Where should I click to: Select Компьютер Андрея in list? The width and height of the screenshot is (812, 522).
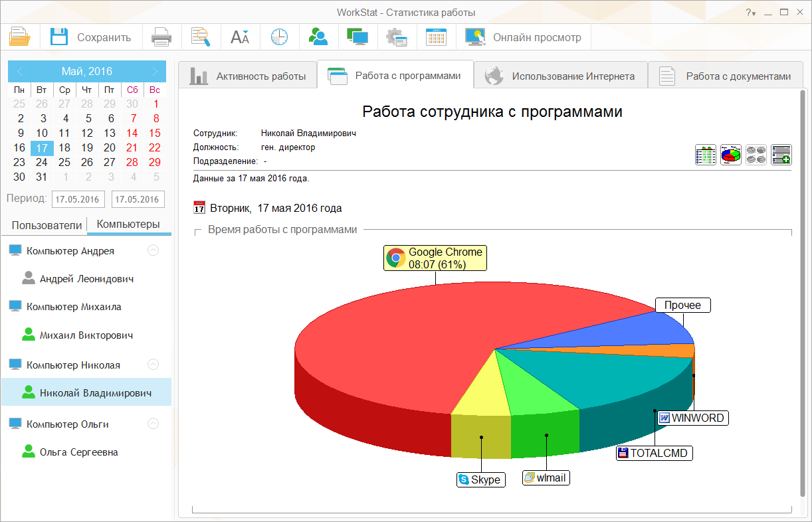coord(70,250)
